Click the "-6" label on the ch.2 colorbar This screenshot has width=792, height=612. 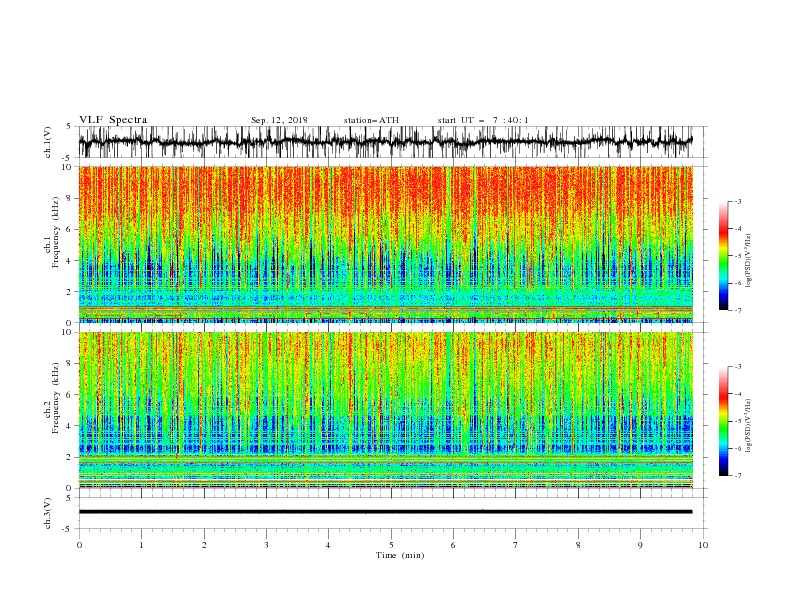tap(738, 448)
